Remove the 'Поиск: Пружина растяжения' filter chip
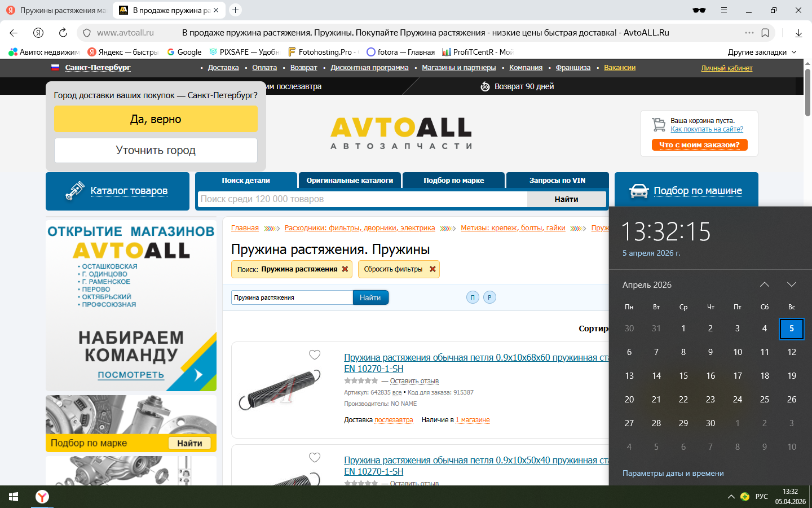Viewport: 812px width, 508px height. coord(345,269)
